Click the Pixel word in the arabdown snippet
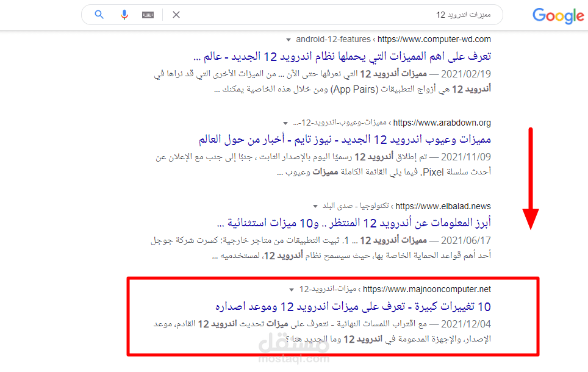The image size is (588, 372). [432, 172]
